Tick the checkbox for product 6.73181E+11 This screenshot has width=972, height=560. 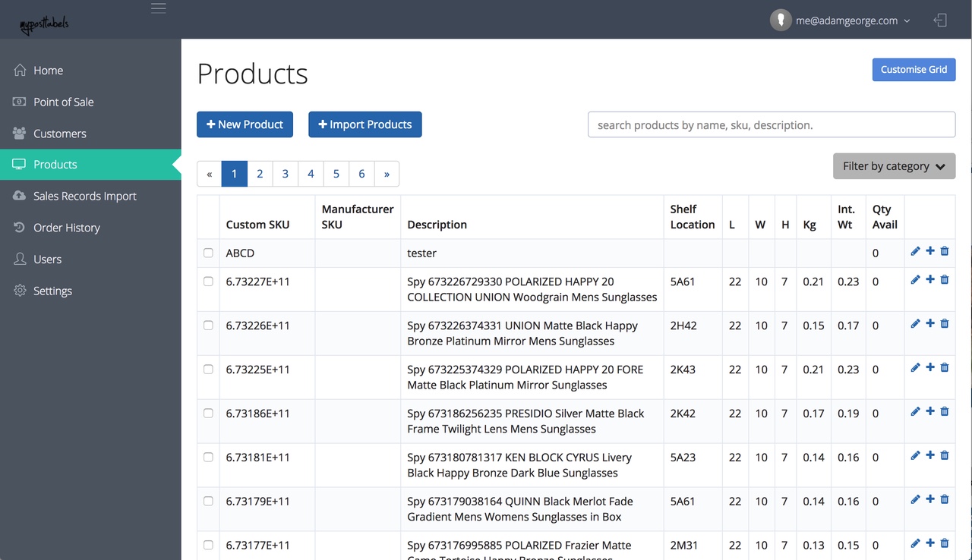click(x=208, y=458)
